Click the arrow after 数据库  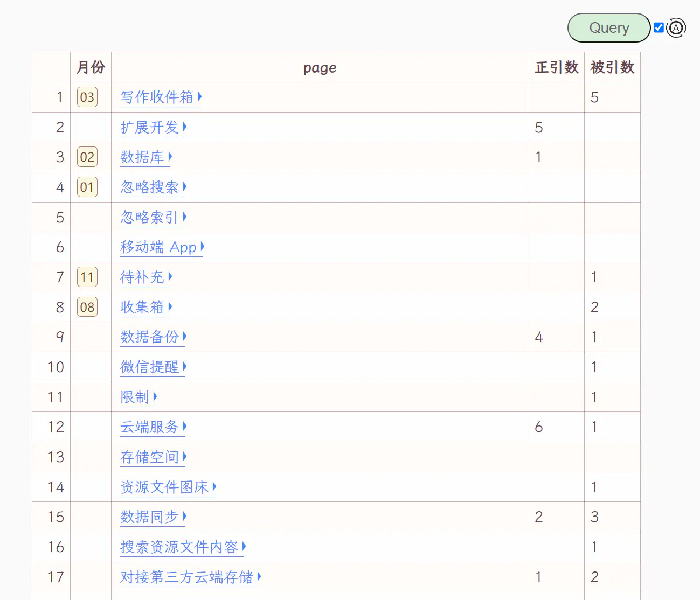click(x=170, y=156)
